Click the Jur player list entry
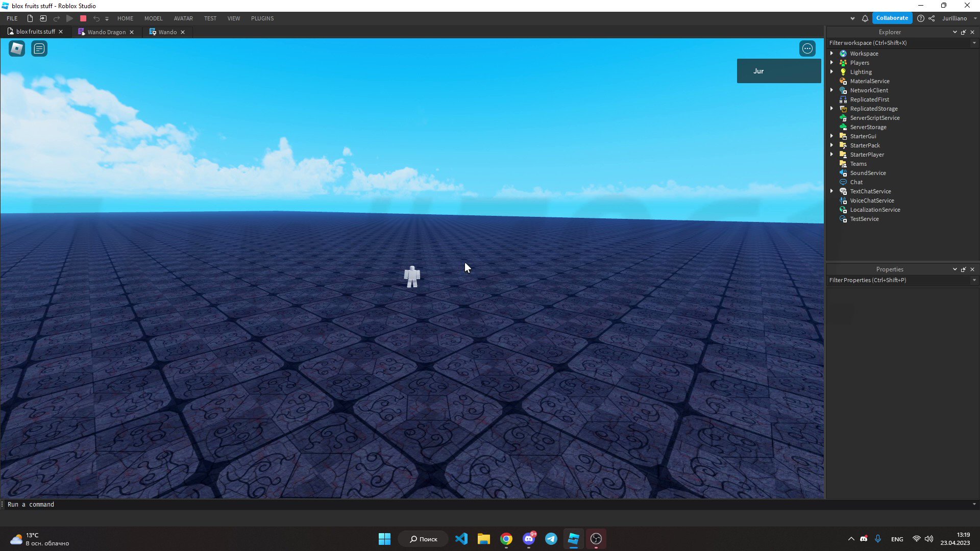980x551 pixels. (779, 71)
